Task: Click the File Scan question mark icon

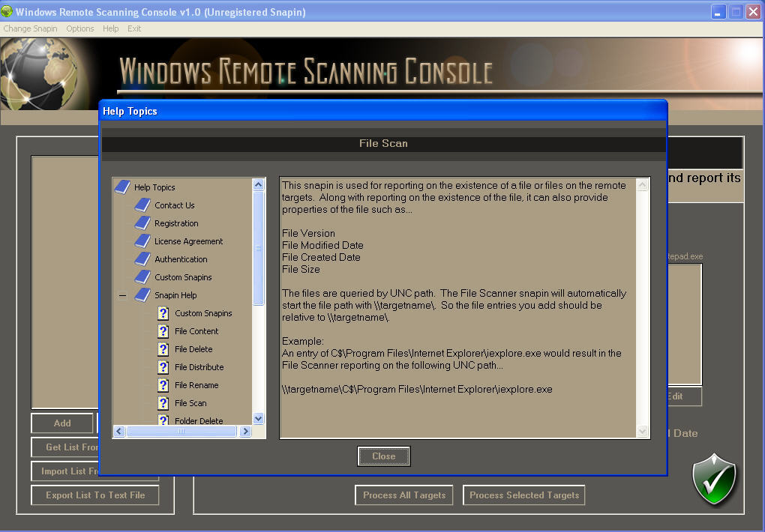Action: 163,403
